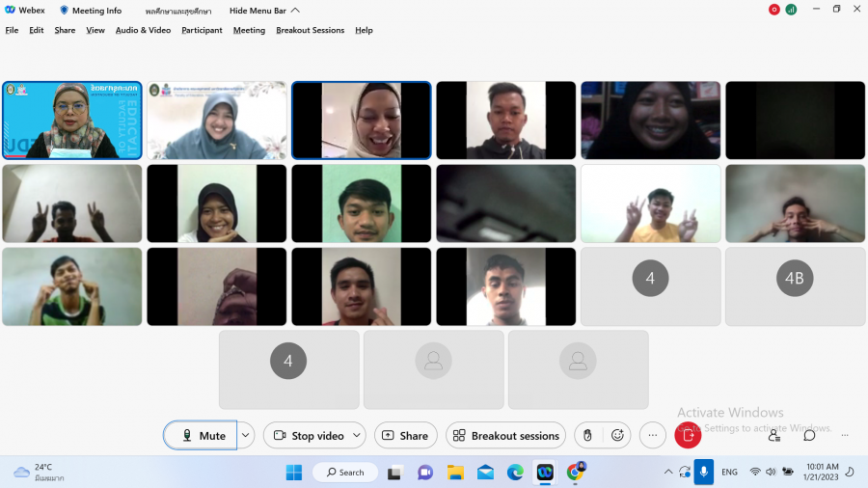The image size is (868, 488).
Task: Toggle Hide Menu Bar
Action: pos(258,11)
